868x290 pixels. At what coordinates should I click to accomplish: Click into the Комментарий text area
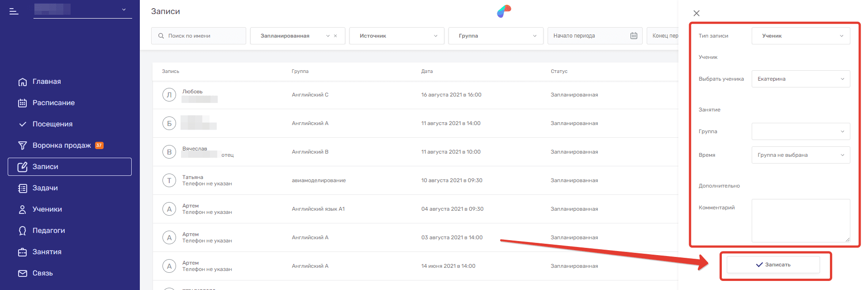(800, 220)
